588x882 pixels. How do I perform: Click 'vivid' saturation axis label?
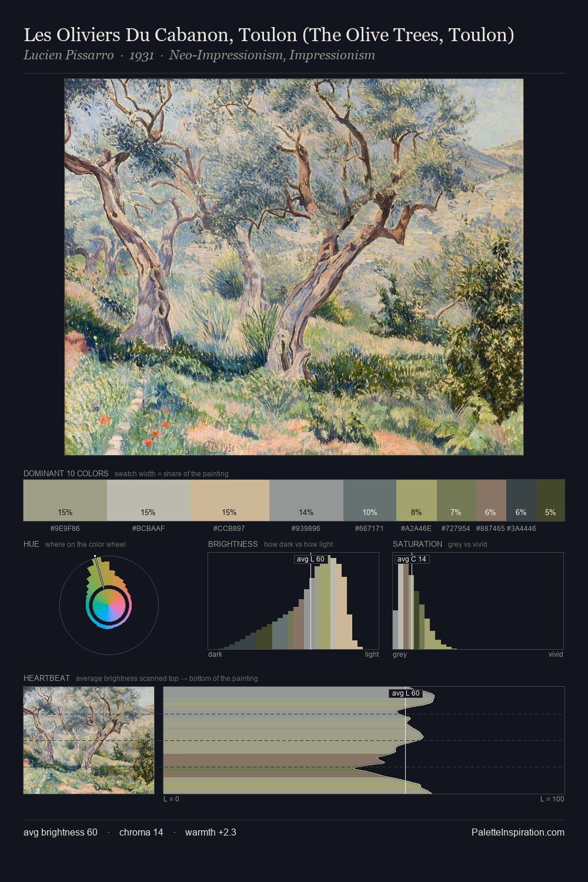[x=556, y=654]
